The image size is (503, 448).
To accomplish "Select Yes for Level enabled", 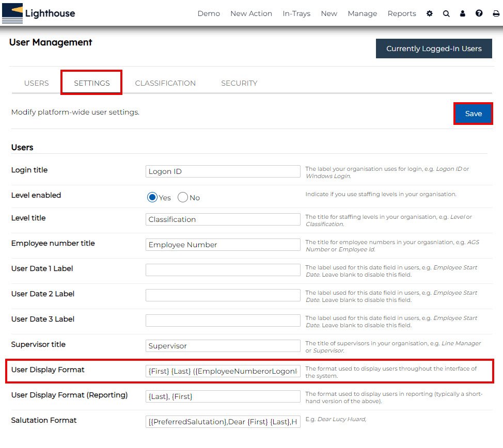I will (x=152, y=198).
